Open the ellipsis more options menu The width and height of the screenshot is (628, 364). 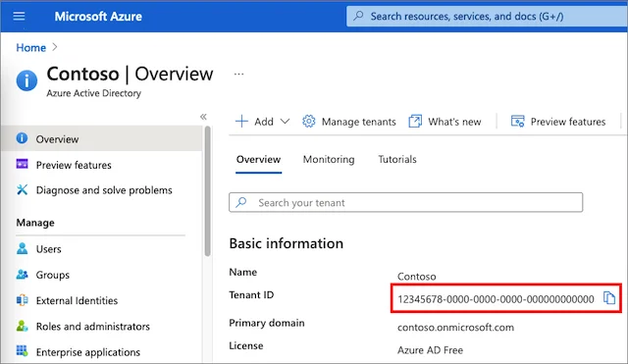[238, 75]
